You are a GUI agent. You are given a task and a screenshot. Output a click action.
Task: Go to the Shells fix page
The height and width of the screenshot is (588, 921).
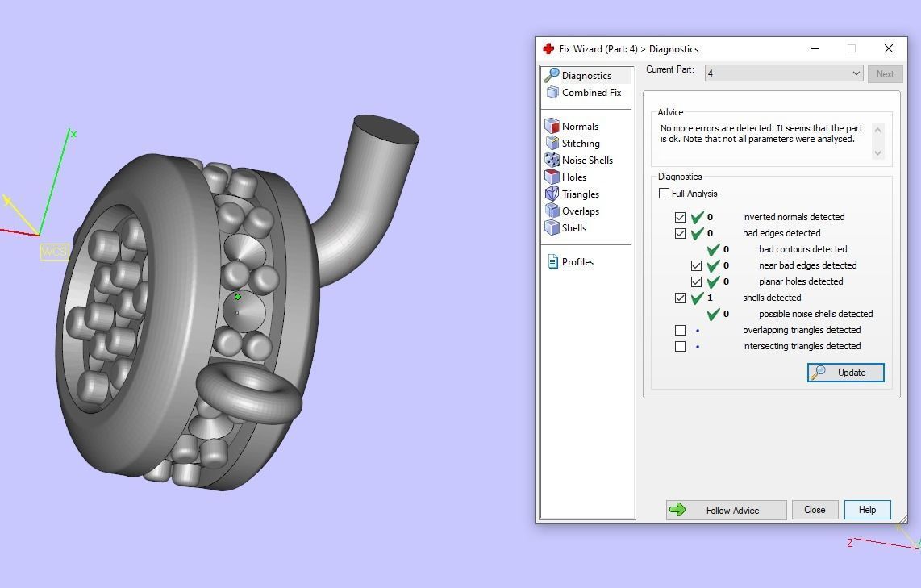(574, 228)
